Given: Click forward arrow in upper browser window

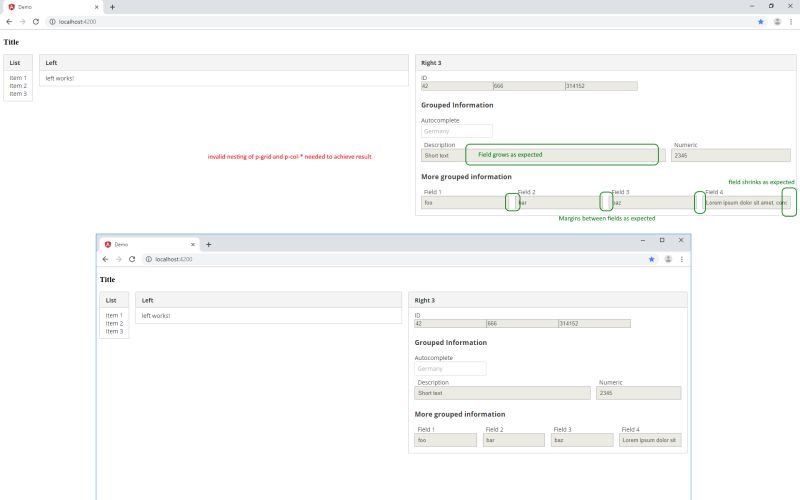Looking at the screenshot, I should coord(22,21).
